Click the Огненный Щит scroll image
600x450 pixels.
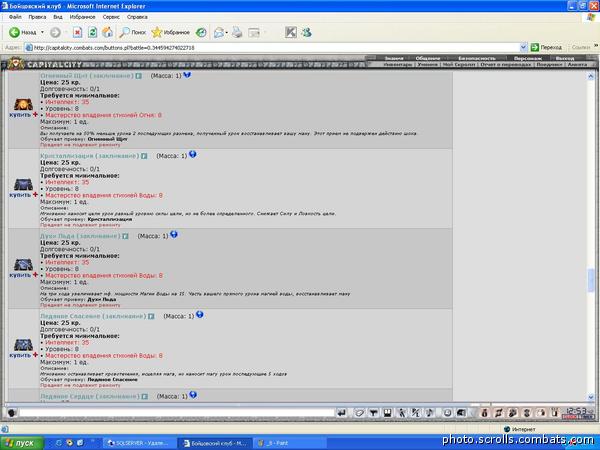(23, 104)
